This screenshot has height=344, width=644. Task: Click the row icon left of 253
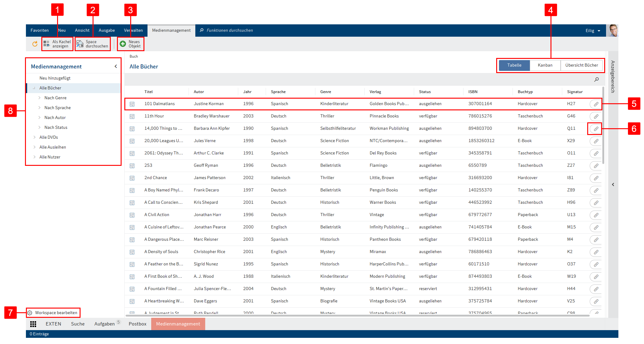(x=132, y=166)
